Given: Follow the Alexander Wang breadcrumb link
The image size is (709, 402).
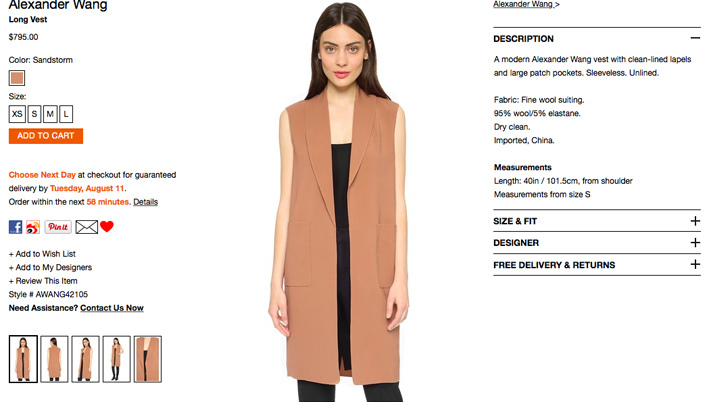Looking at the screenshot, I should 526,4.
